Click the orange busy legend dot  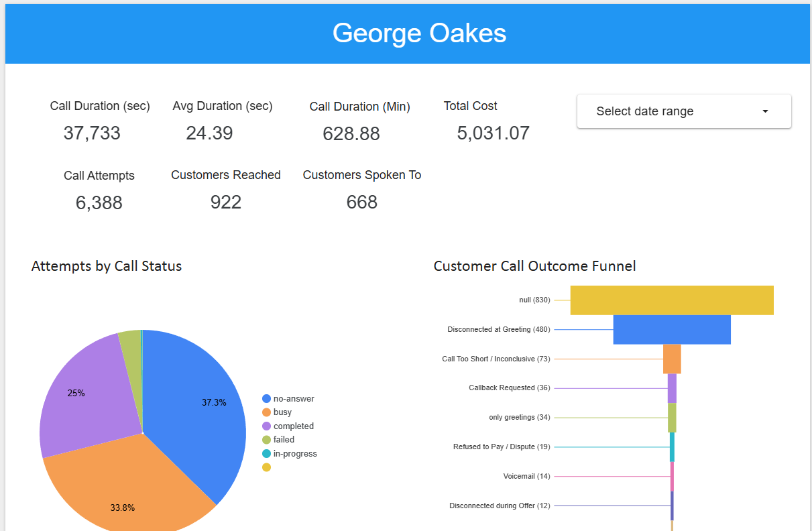point(266,412)
